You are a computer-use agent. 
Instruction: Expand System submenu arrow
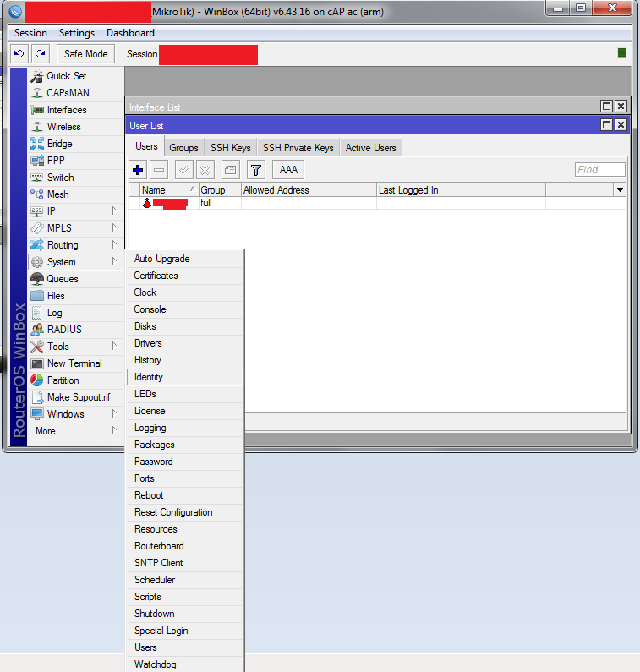coord(114,261)
